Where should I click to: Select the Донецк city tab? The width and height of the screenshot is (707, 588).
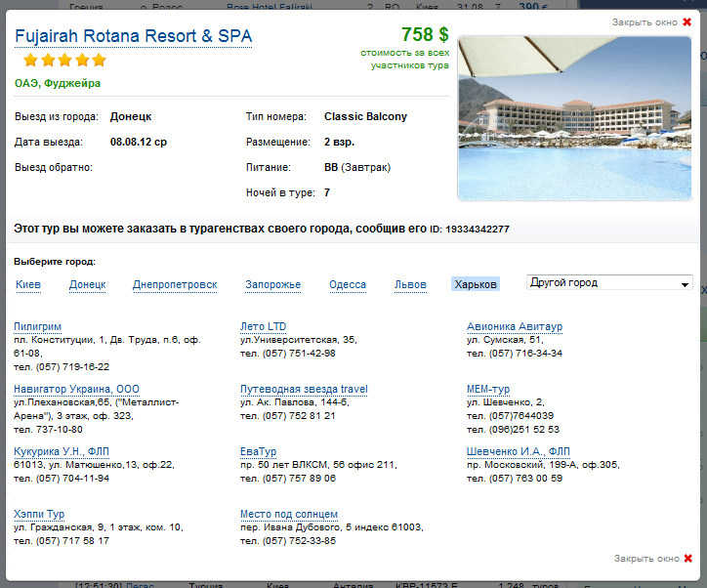(x=88, y=284)
